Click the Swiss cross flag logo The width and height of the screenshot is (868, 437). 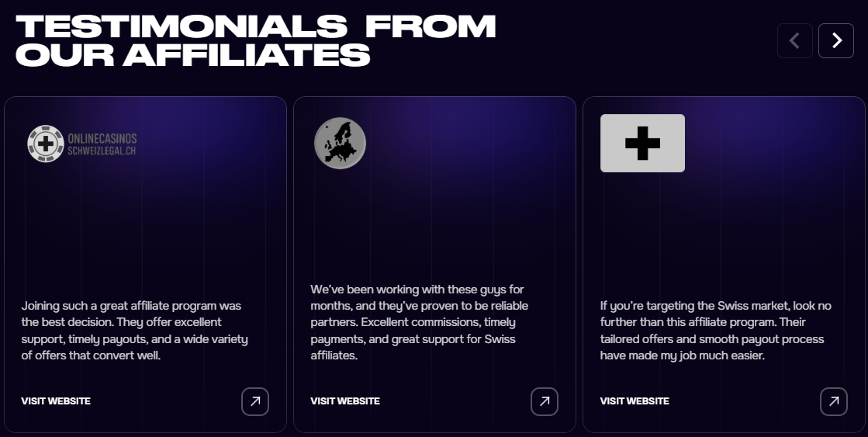(x=643, y=143)
